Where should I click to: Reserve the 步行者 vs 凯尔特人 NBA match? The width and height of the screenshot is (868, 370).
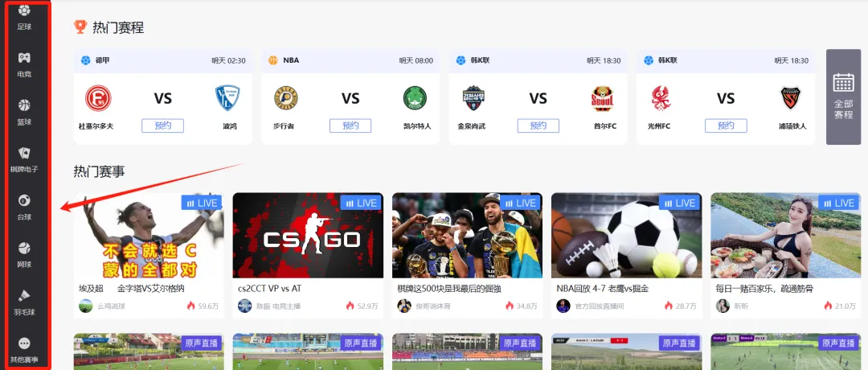tap(350, 125)
